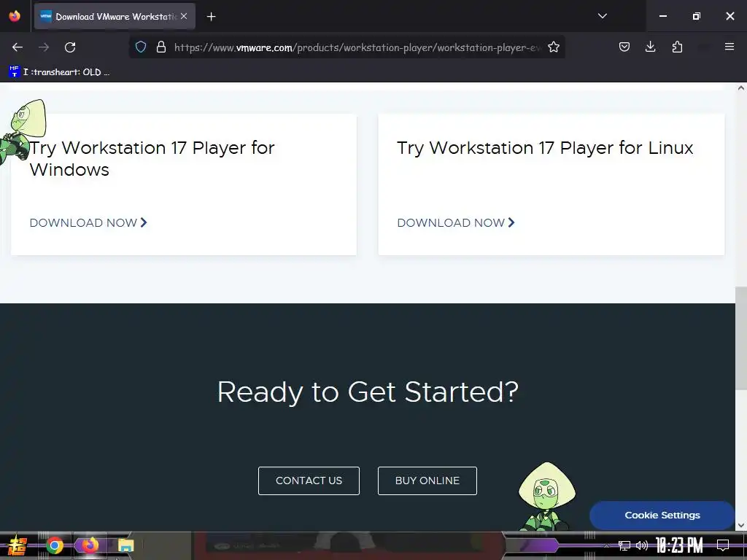This screenshot has width=747, height=560.
Task: Bookmark this page with the star
Action: pos(554,47)
